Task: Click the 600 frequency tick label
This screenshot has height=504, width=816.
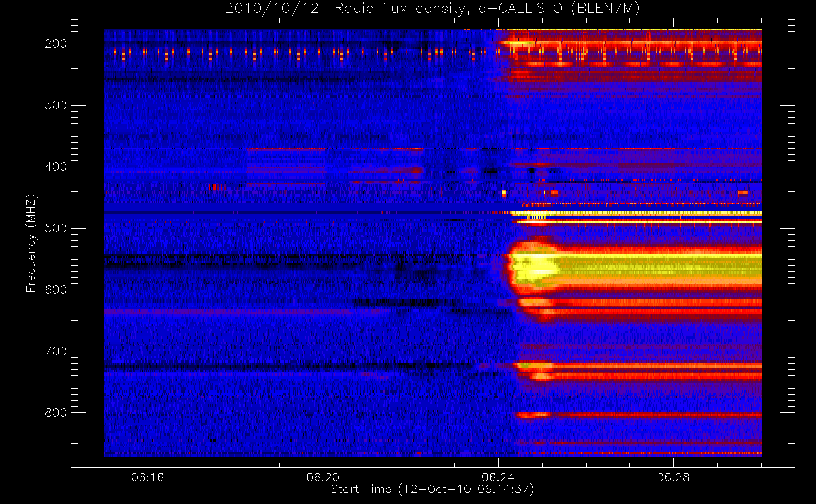Action: pos(56,290)
